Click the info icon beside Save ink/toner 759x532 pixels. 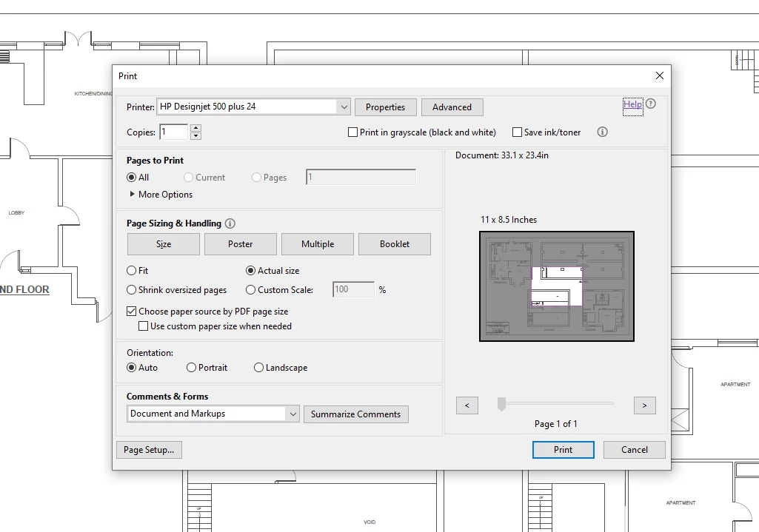(602, 132)
